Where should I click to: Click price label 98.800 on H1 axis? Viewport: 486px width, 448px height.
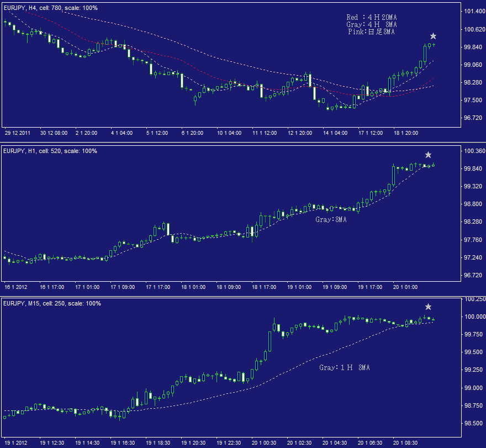tap(473, 204)
